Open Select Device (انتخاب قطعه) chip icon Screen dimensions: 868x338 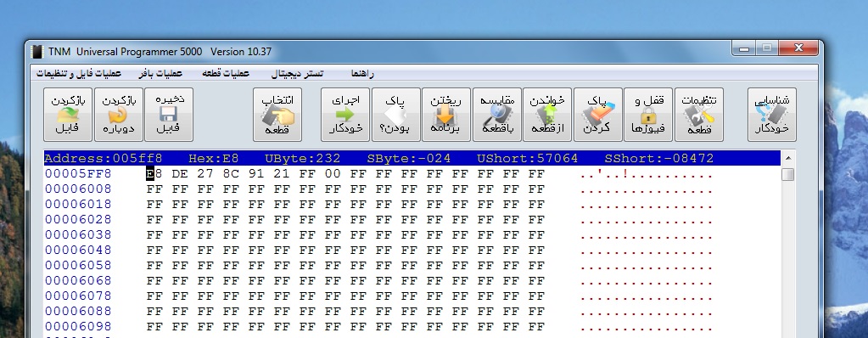click(277, 115)
